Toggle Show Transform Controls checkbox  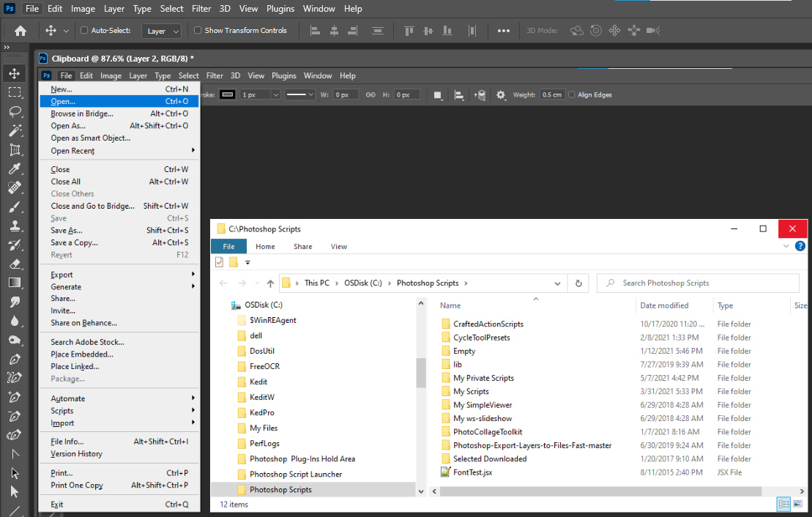198,31
